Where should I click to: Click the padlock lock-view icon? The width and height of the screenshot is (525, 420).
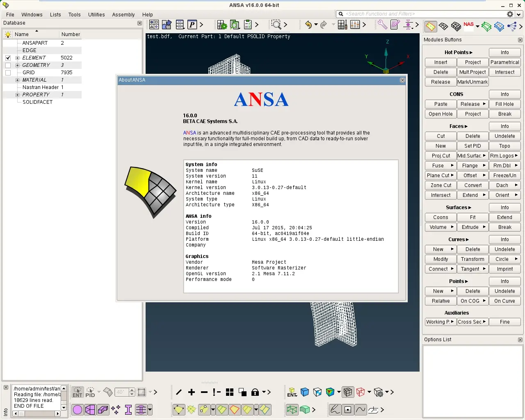(x=255, y=392)
